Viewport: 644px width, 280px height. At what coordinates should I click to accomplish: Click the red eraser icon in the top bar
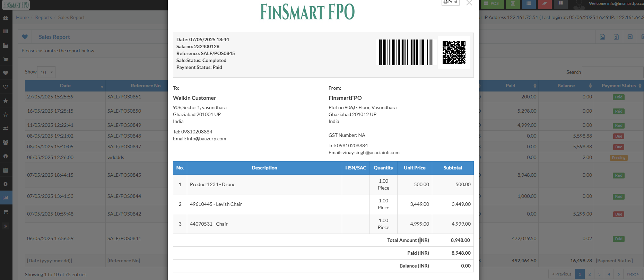[x=545, y=4]
